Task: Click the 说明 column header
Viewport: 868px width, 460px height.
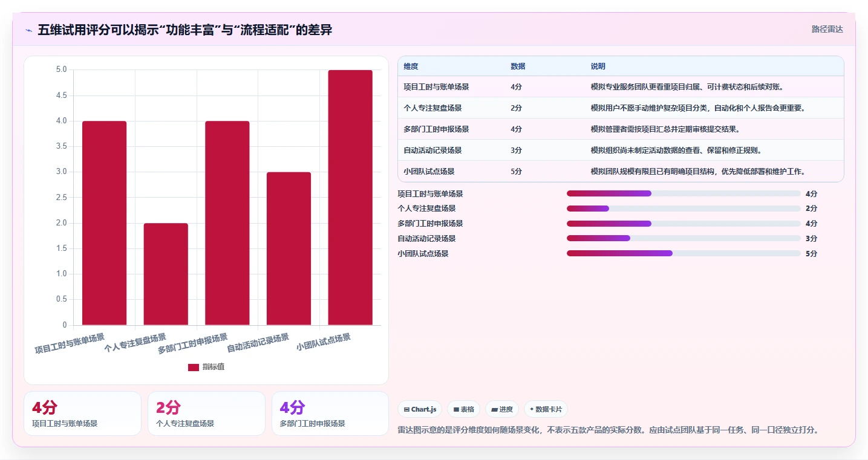Action: tap(598, 66)
